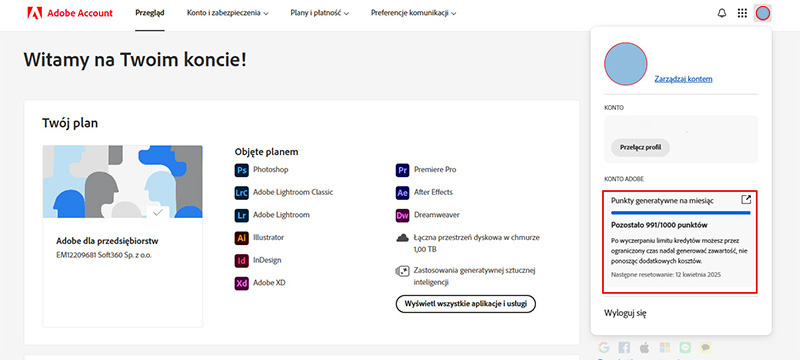Click the Illustrator text label
This screenshot has width=800, height=360.
tap(269, 238)
